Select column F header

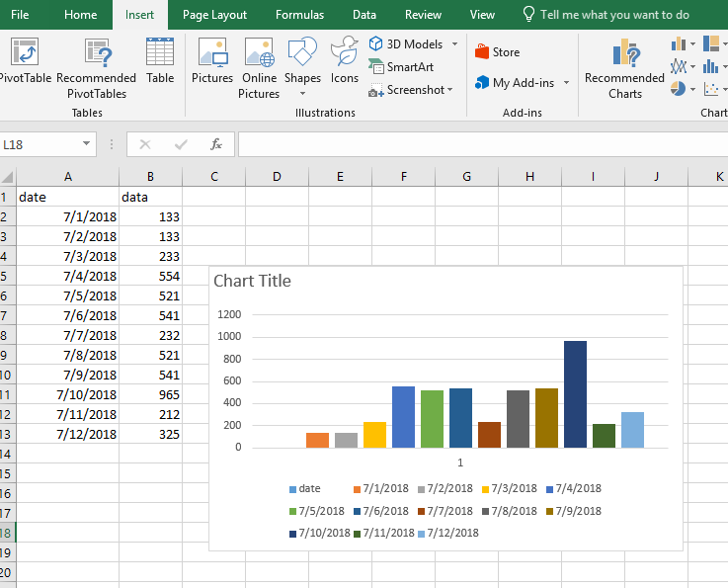[x=403, y=177]
